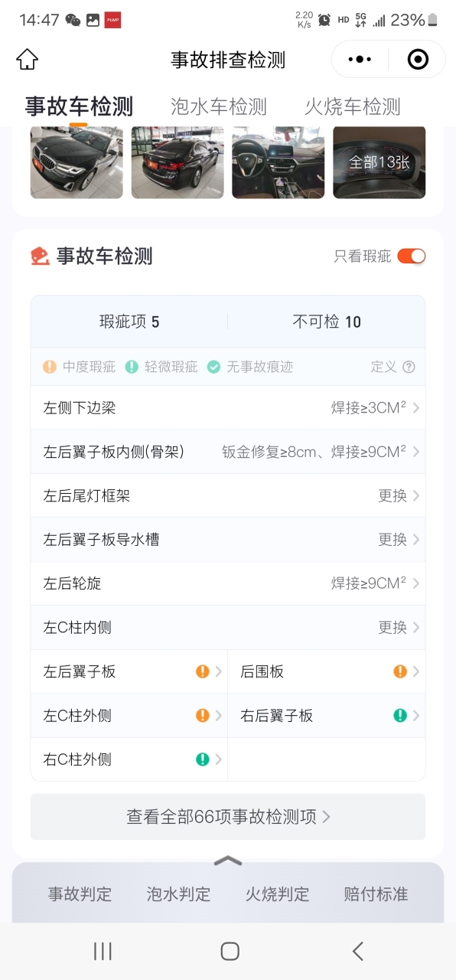Expand the 左侧下边梁 row chevron

pyautogui.click(x=416, y=408)
